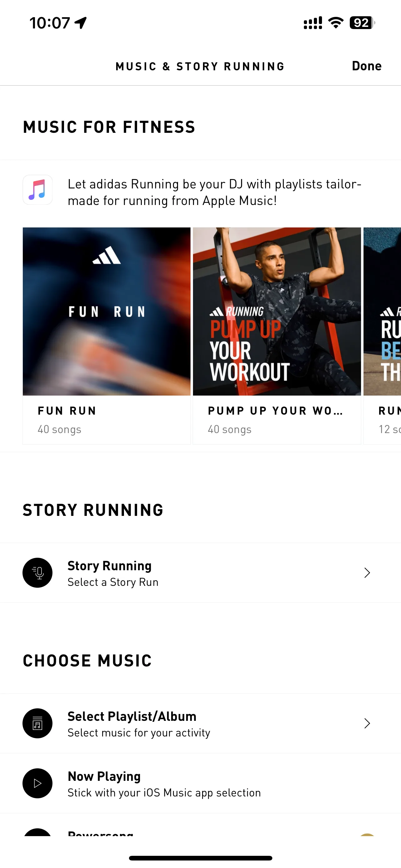This screenshot has width=401, height=868.
Task: Select the Story Running title text
Action: tap(109, 566)
